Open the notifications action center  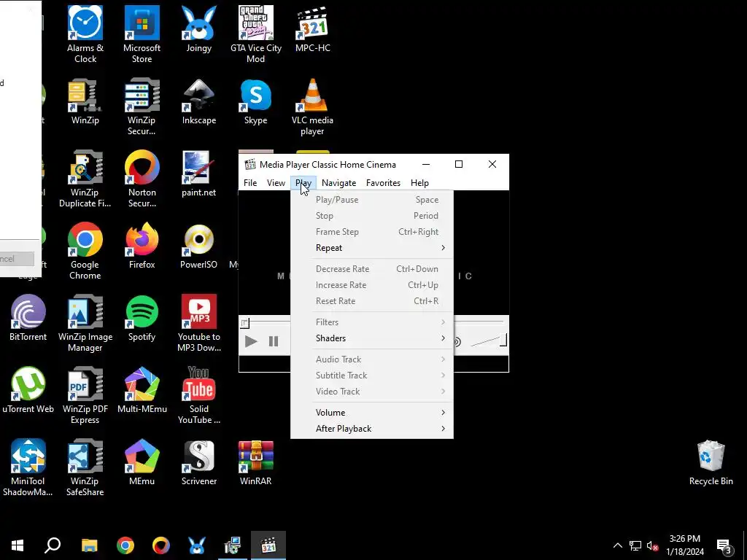coord(724,545)
